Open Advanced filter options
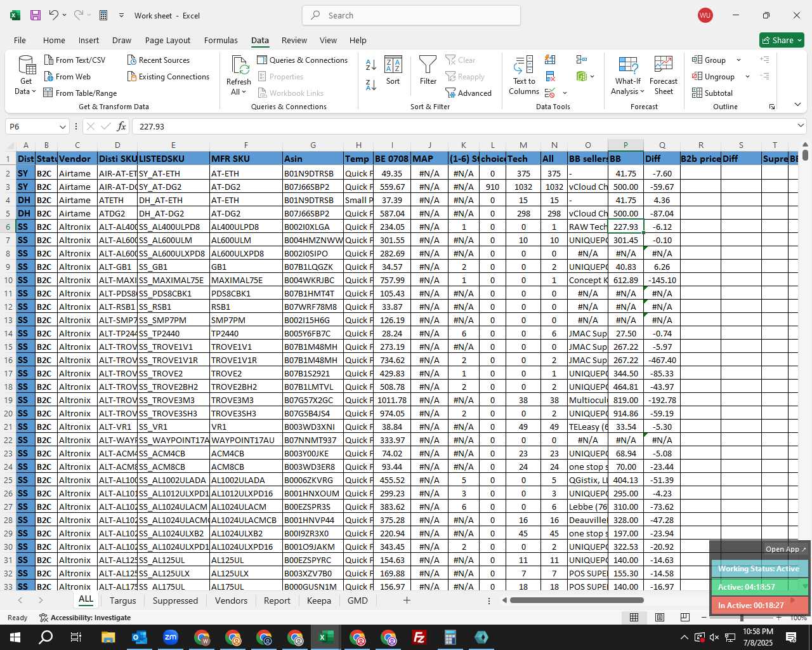The height and width of the screenshot is (650, 812). tap(468, 93)
